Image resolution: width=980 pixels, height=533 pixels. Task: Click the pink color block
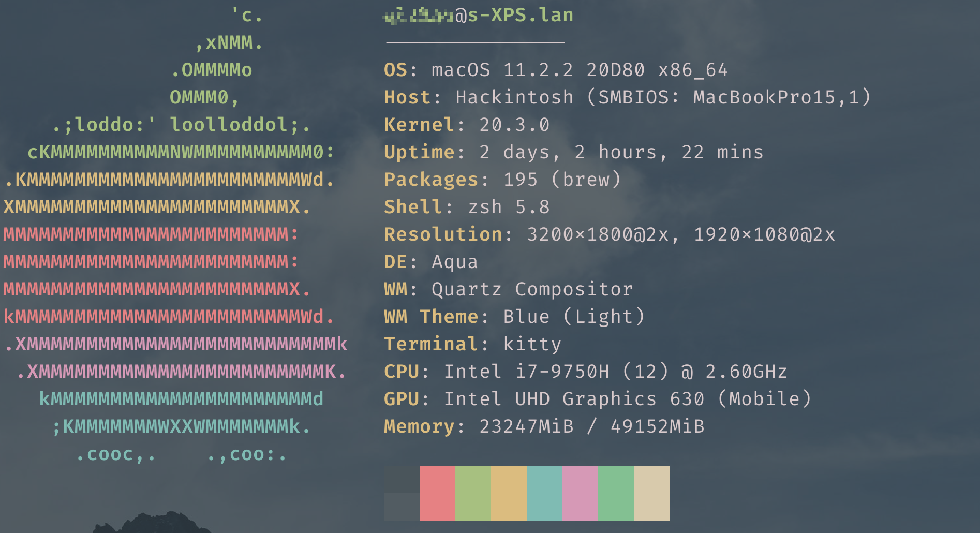[x=580, y=493]
